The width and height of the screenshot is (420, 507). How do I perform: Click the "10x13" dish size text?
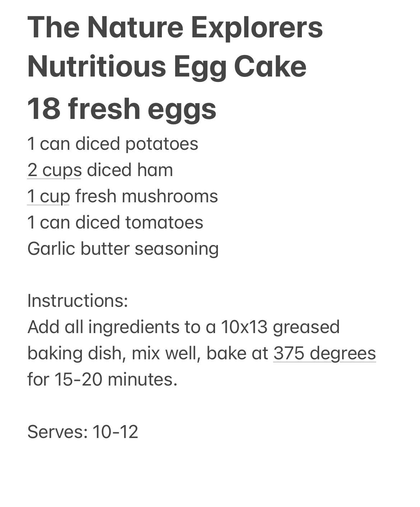tap(244, 327)
